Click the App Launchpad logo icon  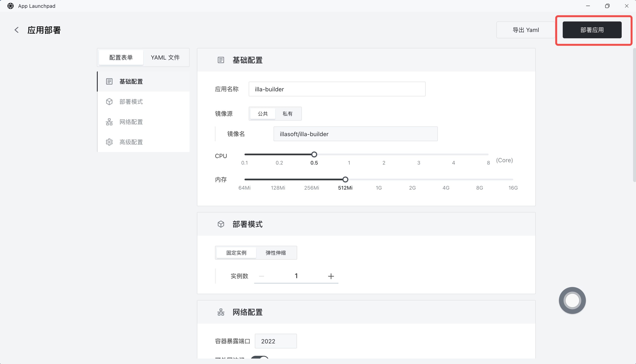(10, 6)
